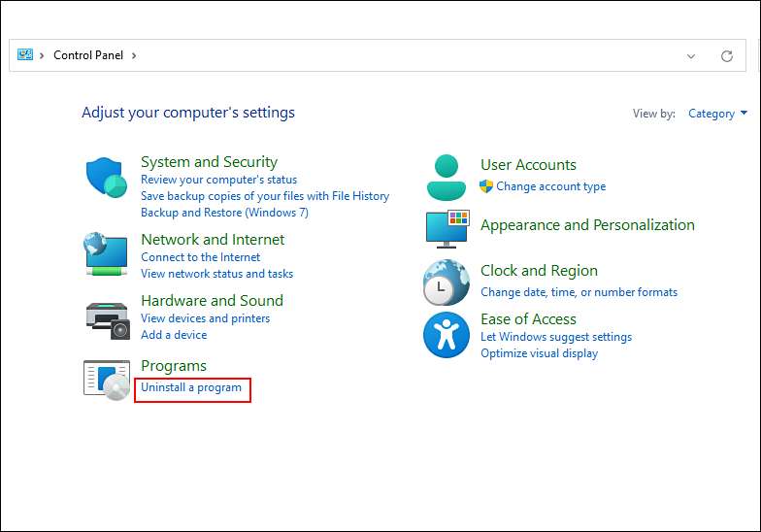
Task: Expand the chevron before Control Panel
Action: click(42, 56)
